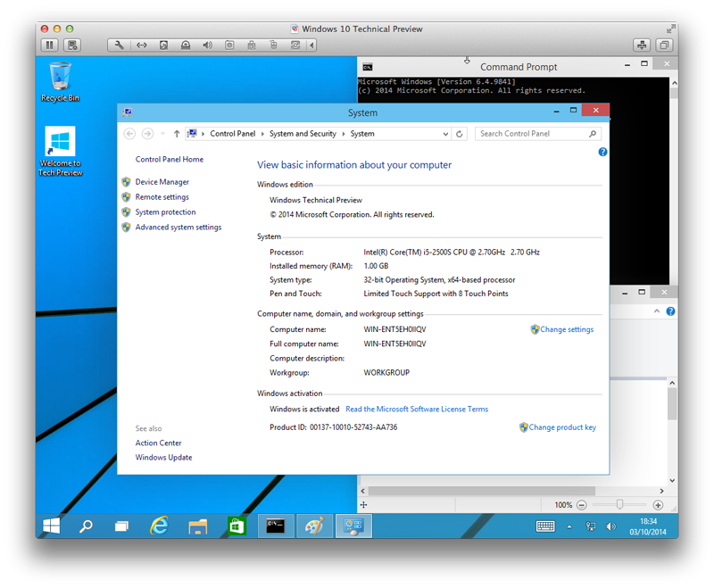Toggle the on-screen touch keyboard

coord(544,526)
